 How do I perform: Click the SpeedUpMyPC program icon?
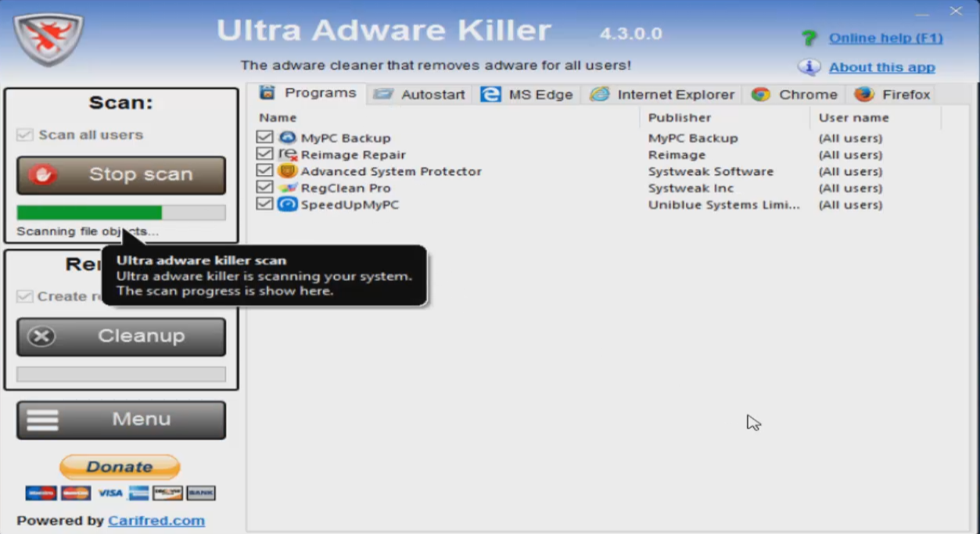tap(288, 205)
